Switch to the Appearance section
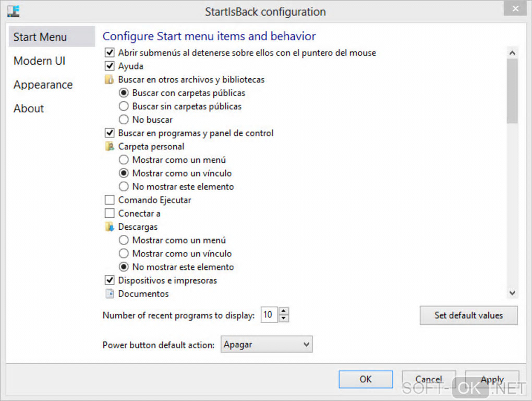532x401 pixels. 43,85
